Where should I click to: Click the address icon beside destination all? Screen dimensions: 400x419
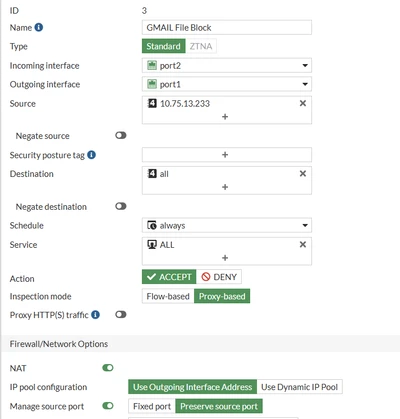[152, 174]
